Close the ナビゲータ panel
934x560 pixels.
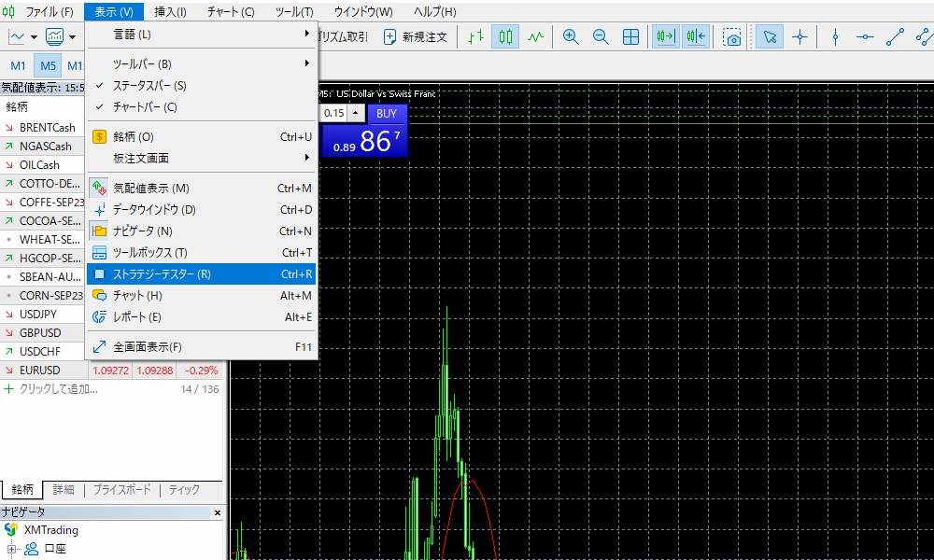[x=218, y=512]
